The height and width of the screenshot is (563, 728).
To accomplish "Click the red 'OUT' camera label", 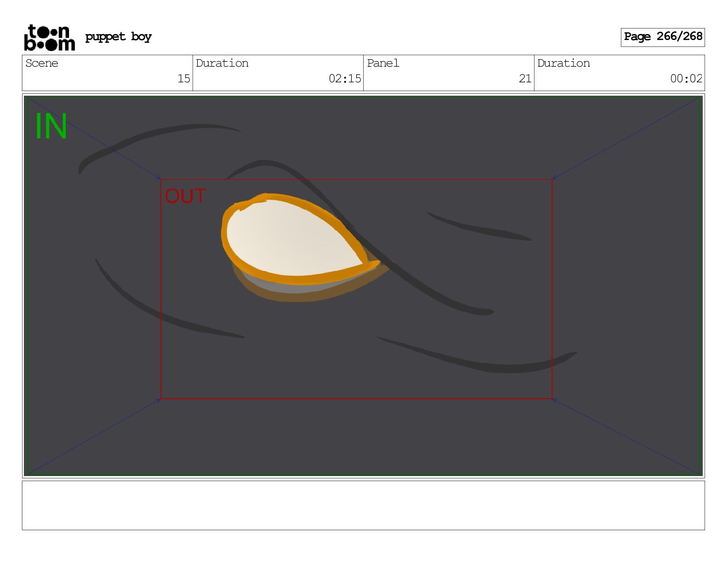I will pos(185,196).
